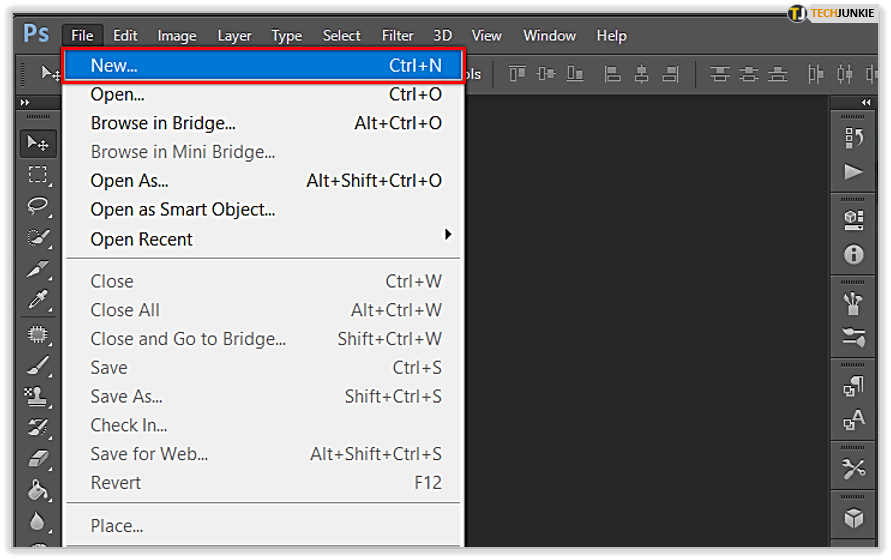Choose Place... from the File menu
Viewport: 891px width, 560px height.
coord(264,526)
